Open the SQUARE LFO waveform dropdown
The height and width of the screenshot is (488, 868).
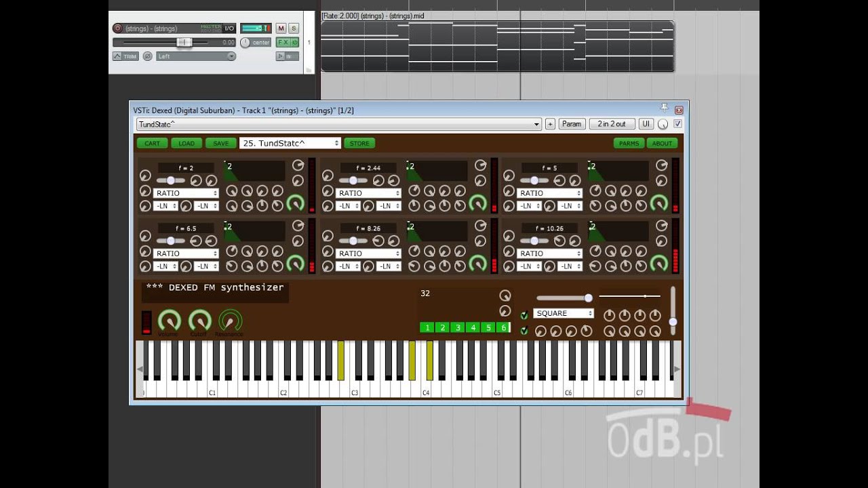click(564, 314)
